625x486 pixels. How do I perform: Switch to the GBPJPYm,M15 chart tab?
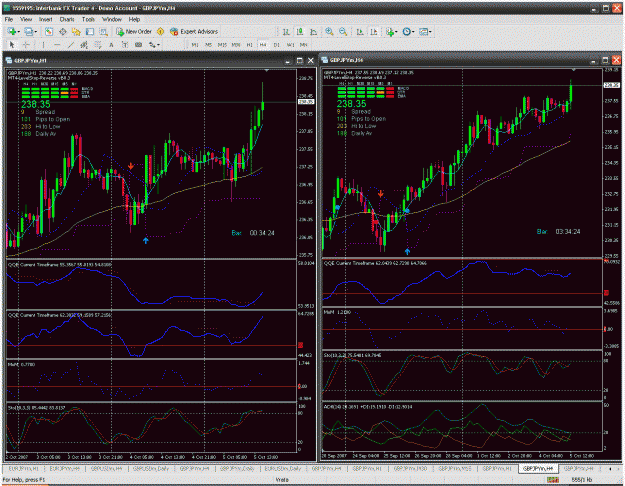[455, 469]
